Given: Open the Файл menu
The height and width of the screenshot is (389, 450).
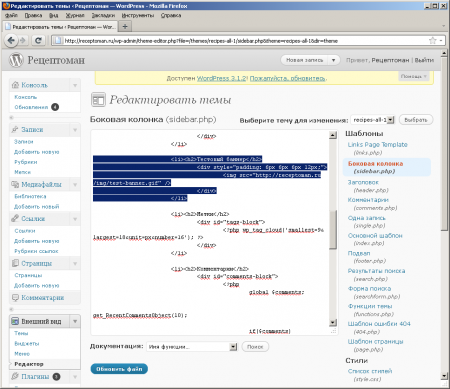Looking at the screenshot, I should (x=11, y=15).
